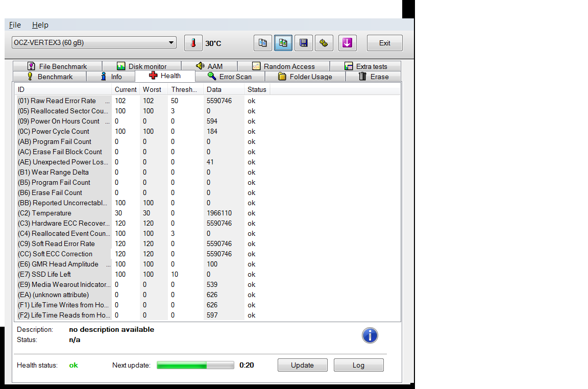This screenshot has width=588, height=389.
Task: Click the Exit button
Action: click(384, 43)
